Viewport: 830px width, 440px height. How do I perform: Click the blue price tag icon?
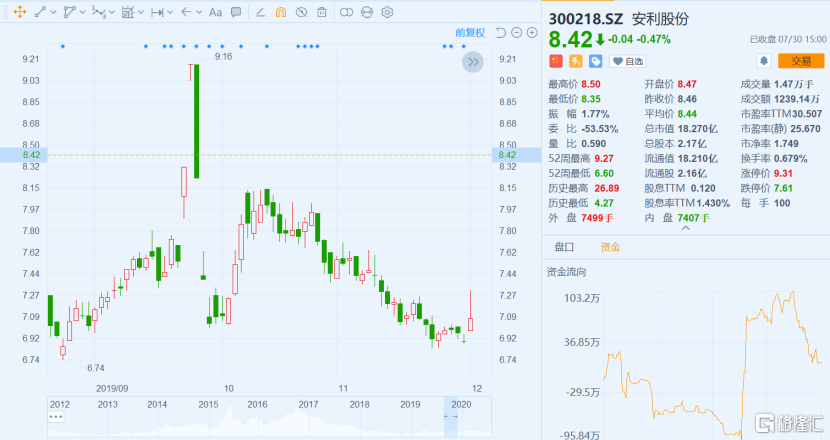click(x=596, y=61)
